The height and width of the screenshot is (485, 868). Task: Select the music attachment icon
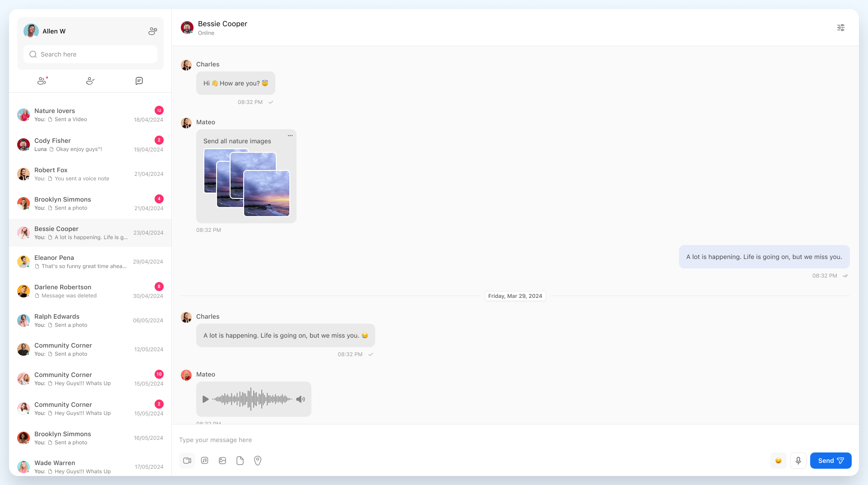204,460
